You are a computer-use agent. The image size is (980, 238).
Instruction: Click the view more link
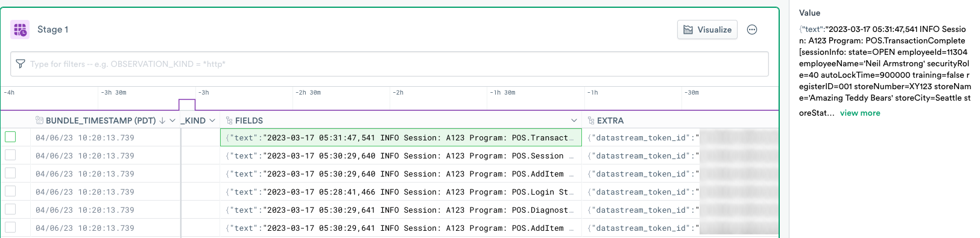click(860, 113)
